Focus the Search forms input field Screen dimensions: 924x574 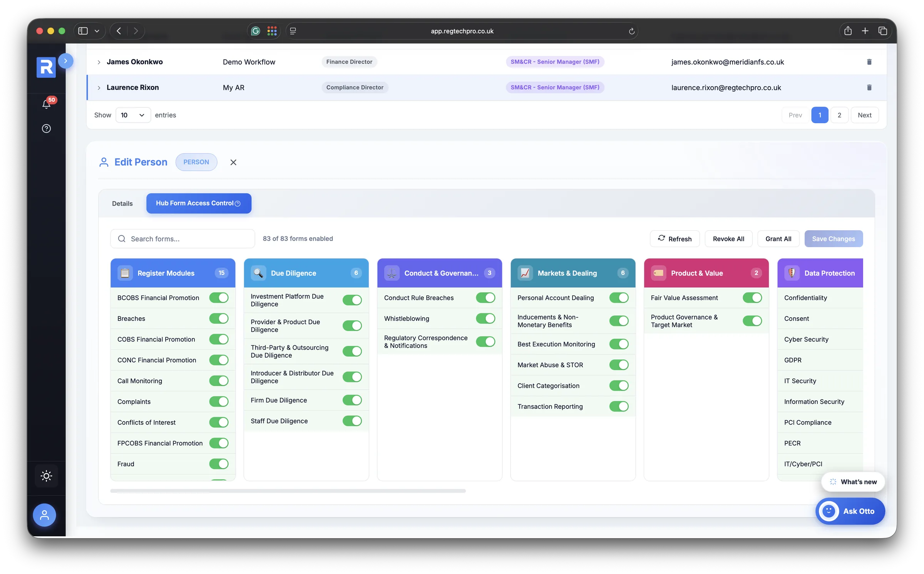[x=182, y=239]
